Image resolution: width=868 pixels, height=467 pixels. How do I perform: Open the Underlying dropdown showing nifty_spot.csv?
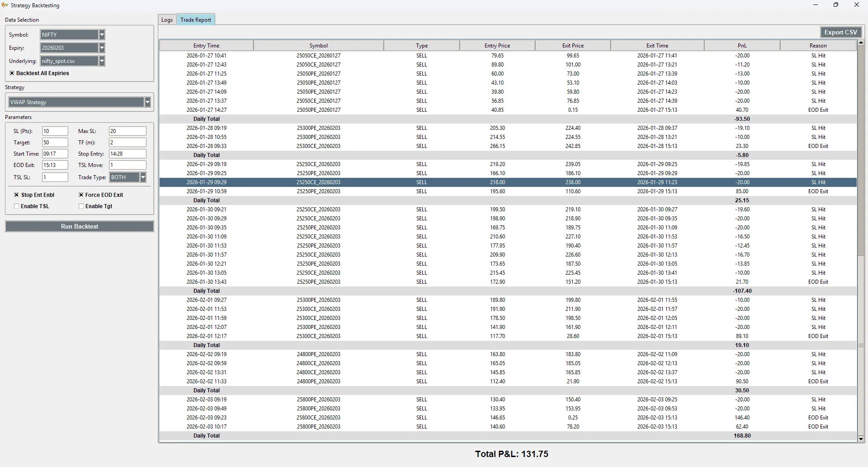click(x=102, y=61)
